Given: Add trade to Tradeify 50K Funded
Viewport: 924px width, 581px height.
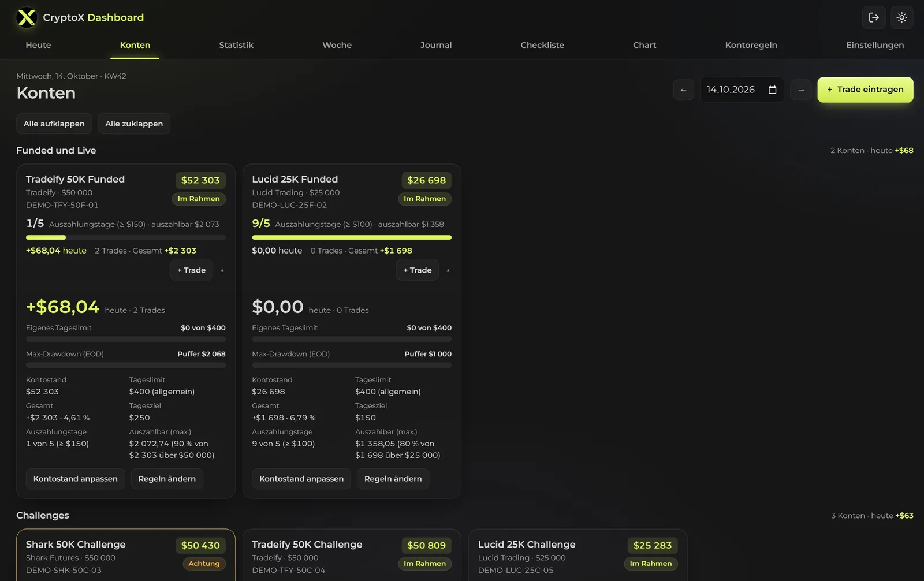Looking at the screenshot, I should coord(191,270).
